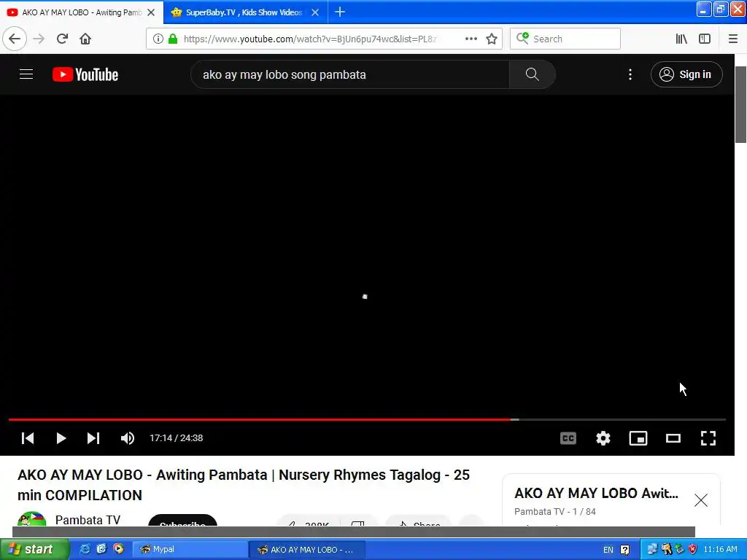Click the 11:16 AM system clock
This screenshot has height=560, width=747.
[x=720, y=549]
